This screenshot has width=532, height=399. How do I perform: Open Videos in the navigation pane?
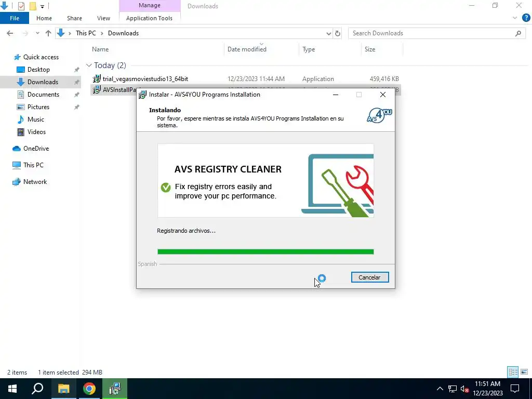tap(36, 132)
